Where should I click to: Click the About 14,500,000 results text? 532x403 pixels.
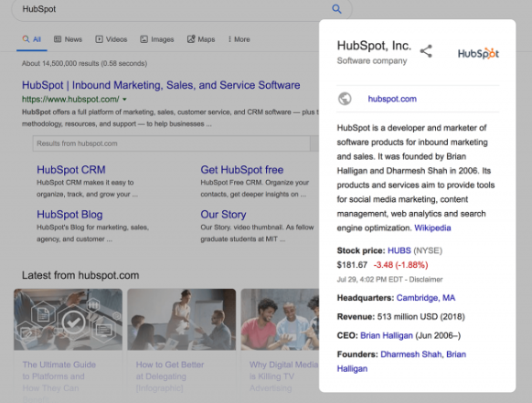click(x=84, y=63)
